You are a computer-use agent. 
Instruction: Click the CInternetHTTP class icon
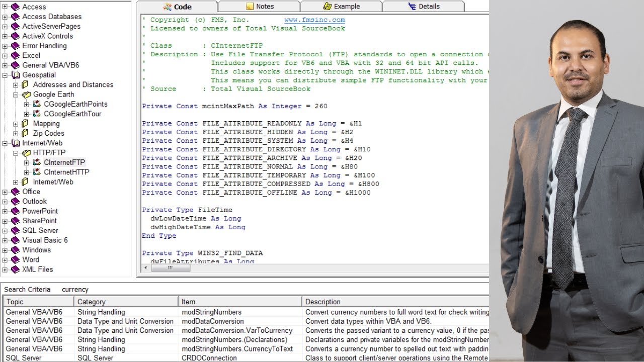click(x=37, y=172)
